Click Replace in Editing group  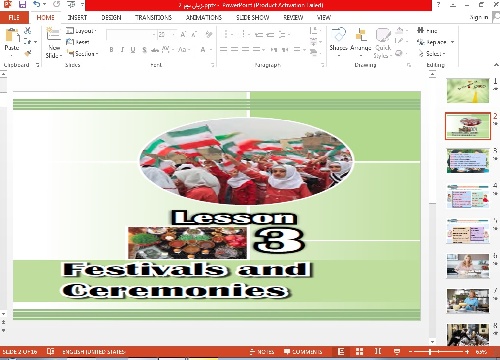[x=435, y=42]
